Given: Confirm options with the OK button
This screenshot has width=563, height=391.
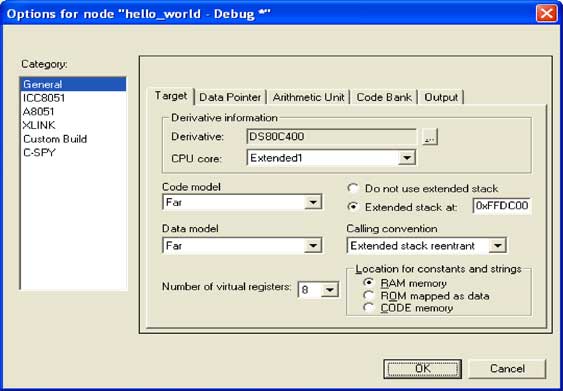Looking at the screenshot, I should tap(423, 369).
